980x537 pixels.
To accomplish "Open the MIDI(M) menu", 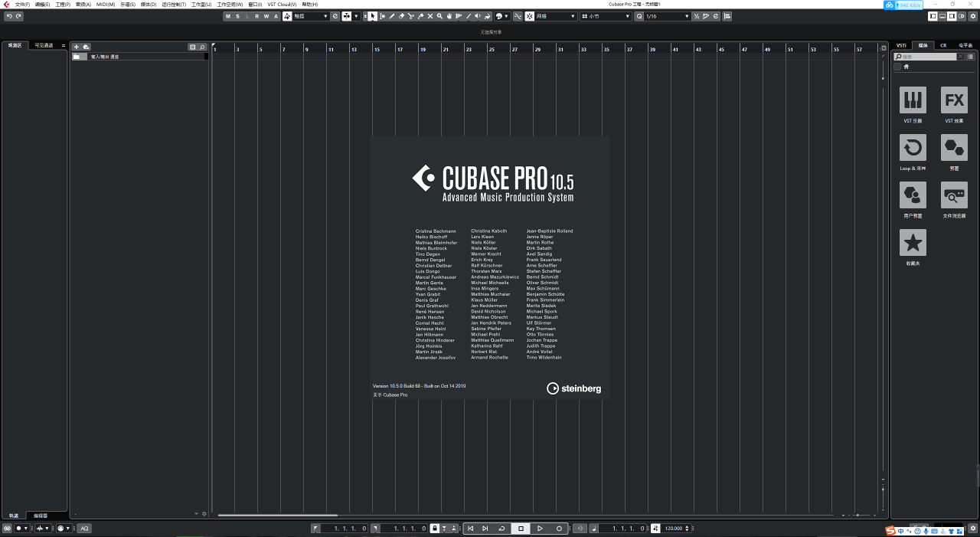I will pos(106,5).
